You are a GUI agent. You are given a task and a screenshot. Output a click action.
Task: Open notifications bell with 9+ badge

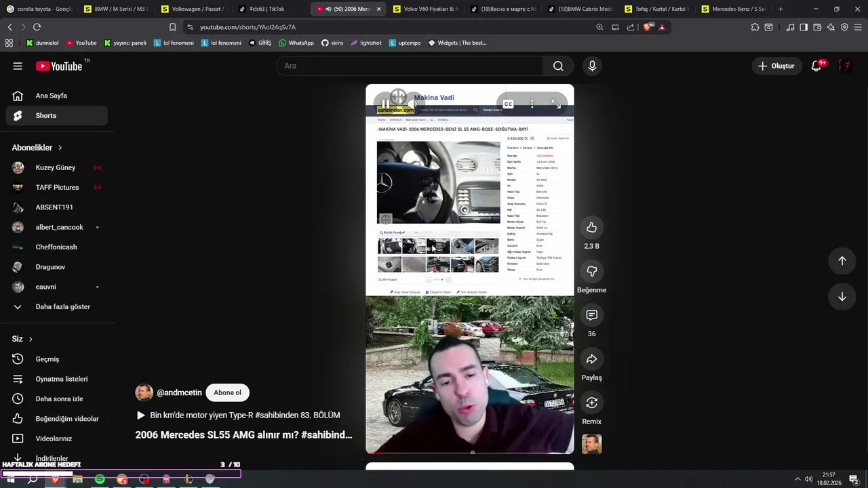816,66
